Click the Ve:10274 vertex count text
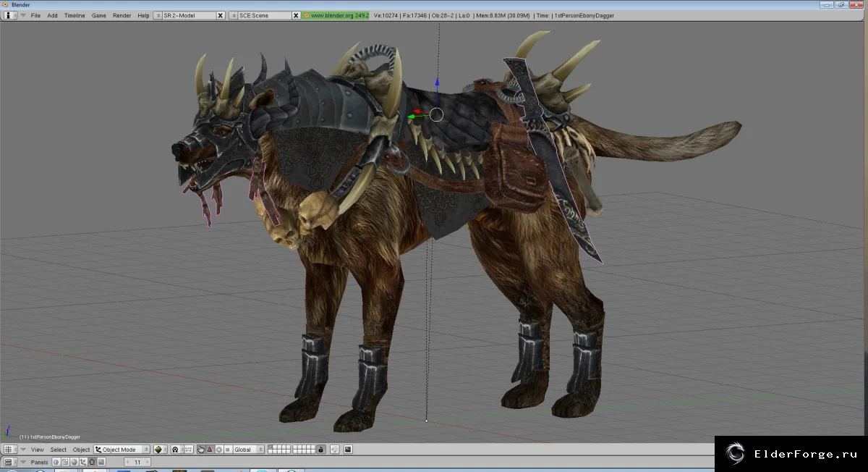The image size is (868, 472). pyautogui.click(x=387, y=15)
